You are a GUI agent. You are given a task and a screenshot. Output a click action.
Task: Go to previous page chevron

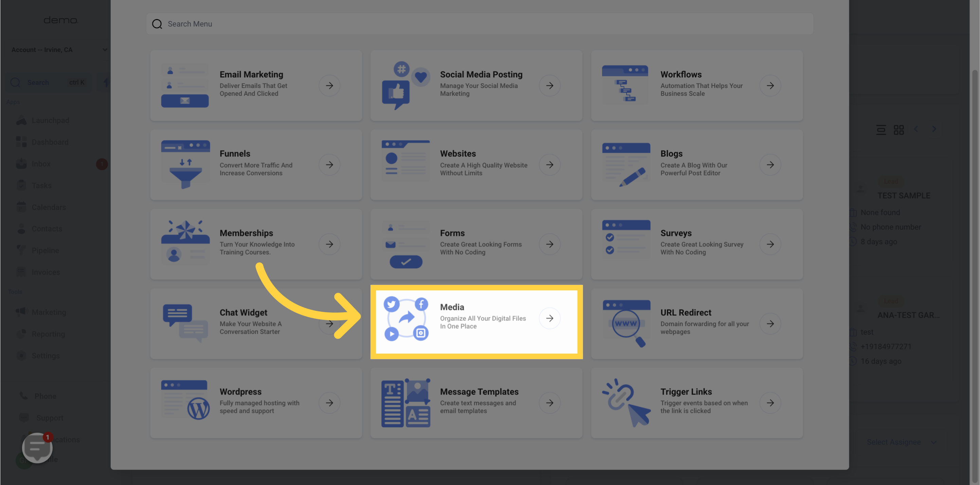coord(916,129)
